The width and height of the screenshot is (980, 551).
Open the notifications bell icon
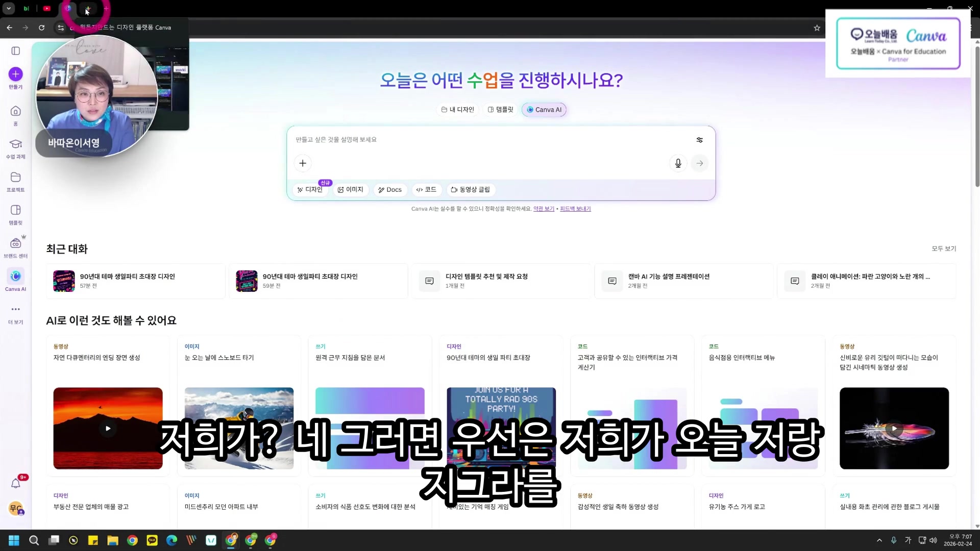15,483
